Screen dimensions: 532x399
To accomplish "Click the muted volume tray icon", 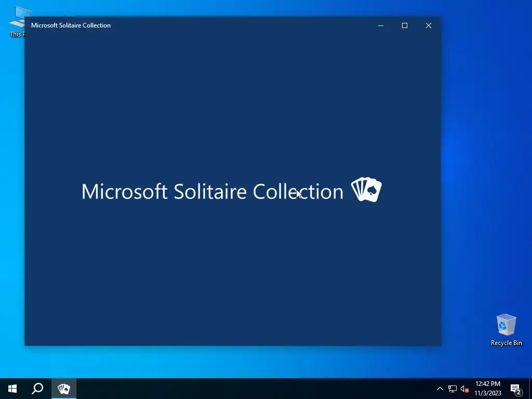I will click(464, 389).
